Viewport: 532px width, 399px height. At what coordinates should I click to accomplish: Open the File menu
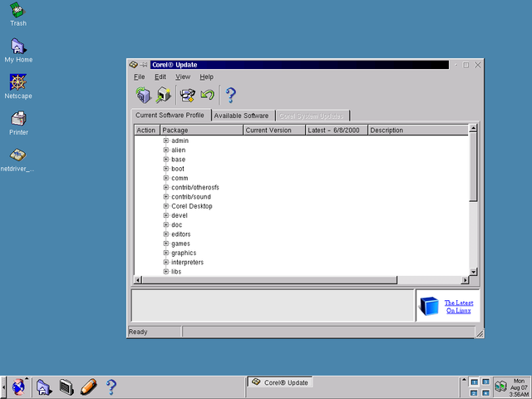pos(139,77)
